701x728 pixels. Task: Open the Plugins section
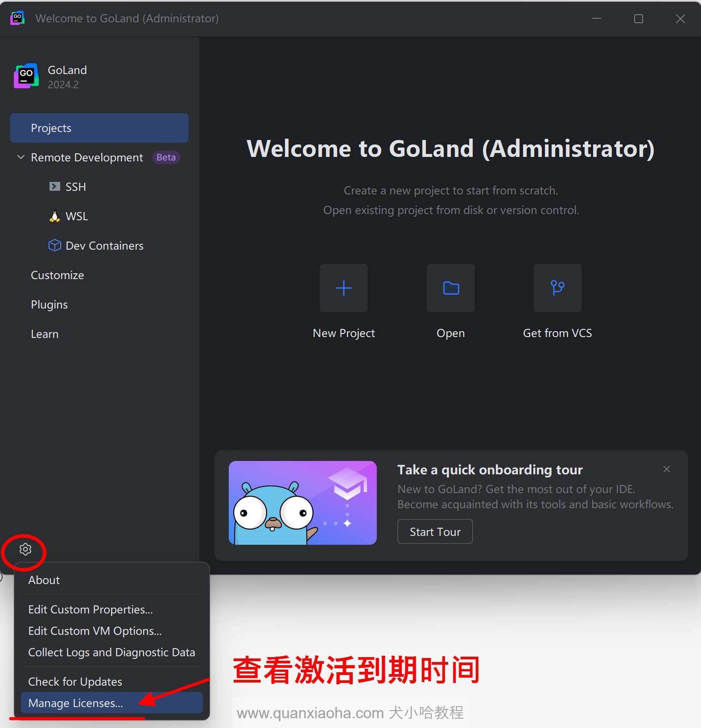[x=49, y=304]
